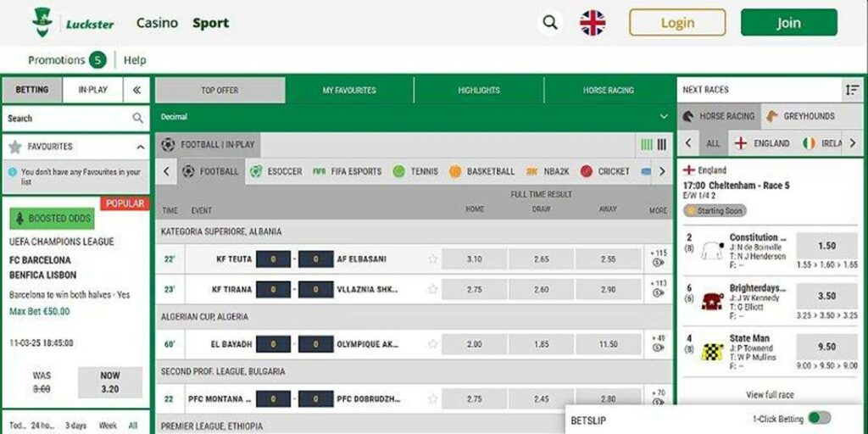Favourite the KF Teuta match star

(433, 259)
